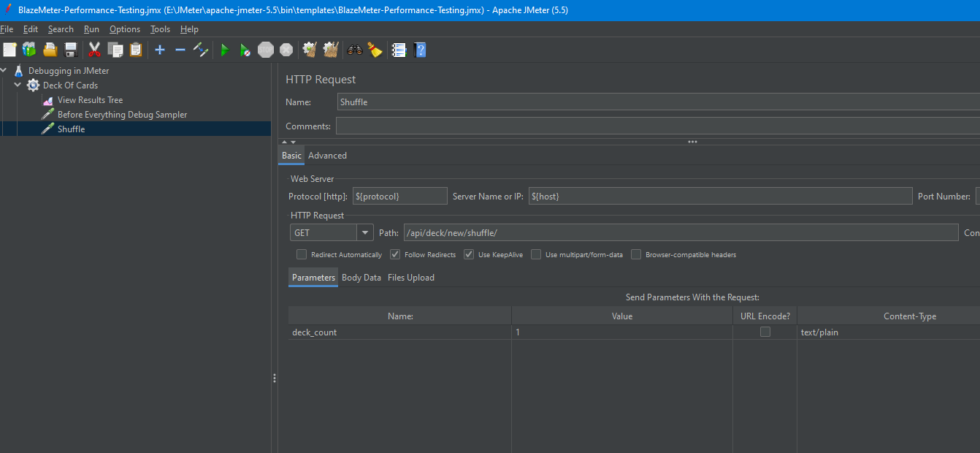This screenshot has width=980, height=453.
Task: Click the Name field containing Shuffle
Action: (x=658, y=102)
